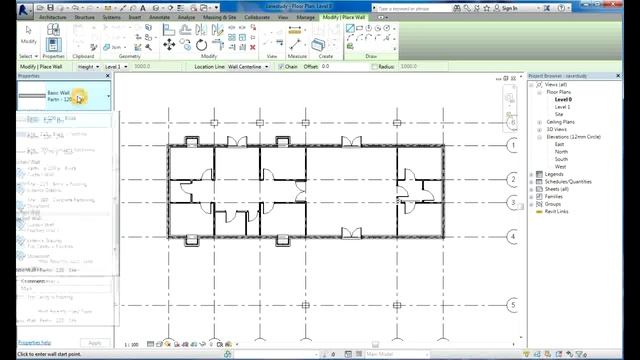Screen dimensions: 640x360
Task: Select the Rotate tool
Action: pos(202,44)
